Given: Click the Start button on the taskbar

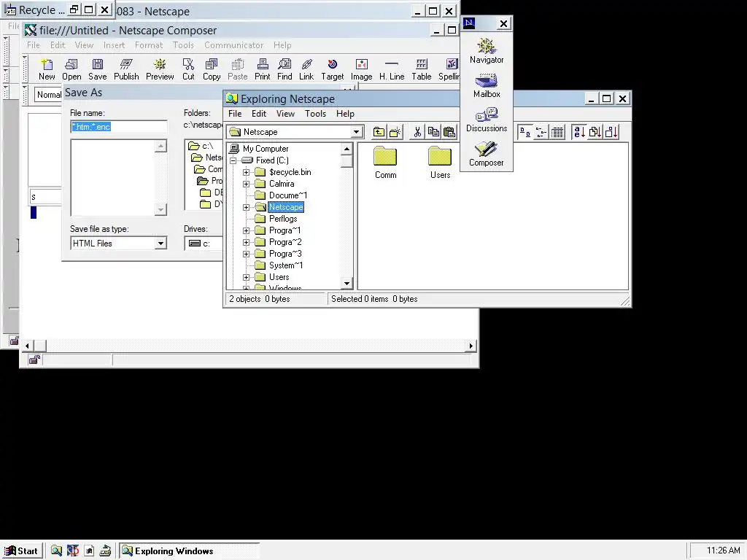Looking at the screenshot, I should coord(21,551).
